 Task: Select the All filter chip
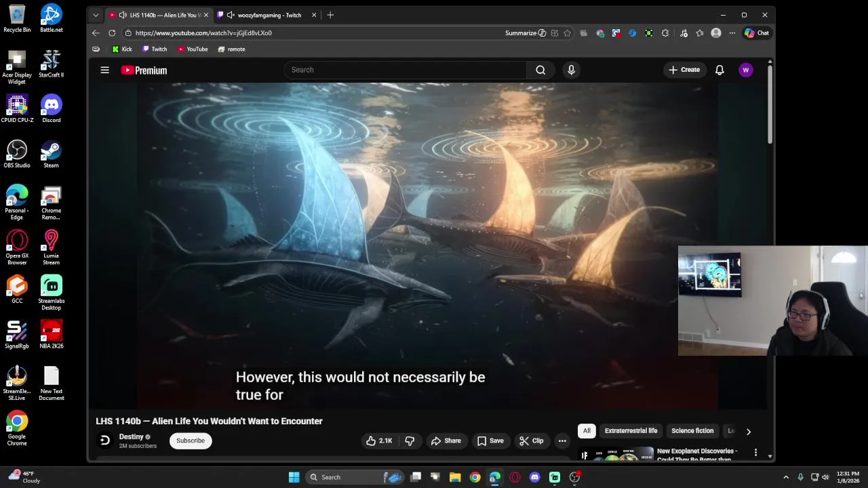point(587,430)
